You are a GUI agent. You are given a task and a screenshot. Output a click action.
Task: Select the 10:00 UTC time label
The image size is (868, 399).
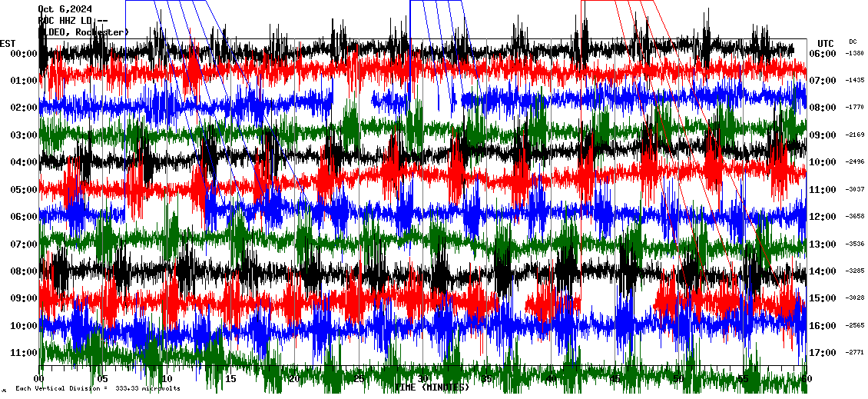[x=821, y=162]
